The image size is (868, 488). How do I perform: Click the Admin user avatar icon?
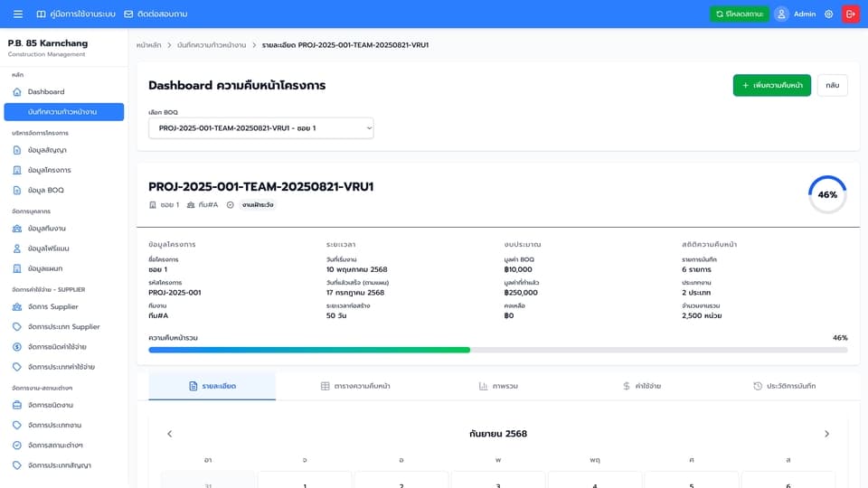click(x=781, y=14)
